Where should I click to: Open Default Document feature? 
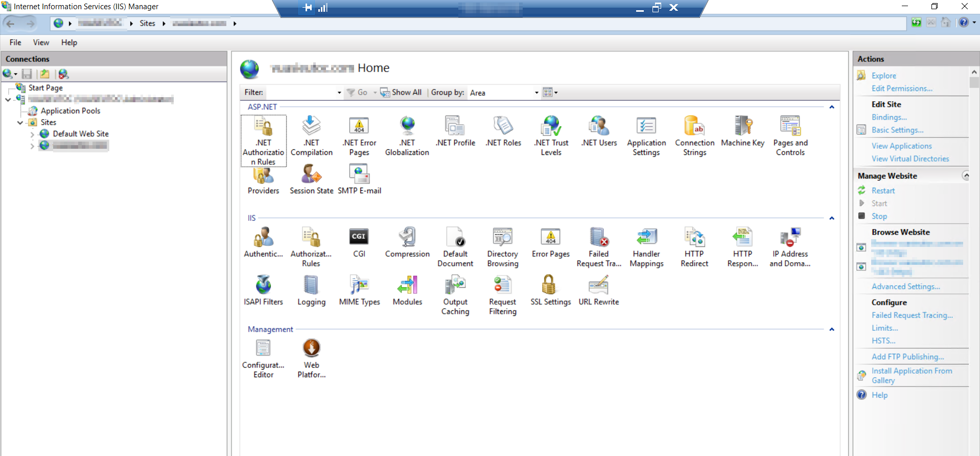(455, 247)
